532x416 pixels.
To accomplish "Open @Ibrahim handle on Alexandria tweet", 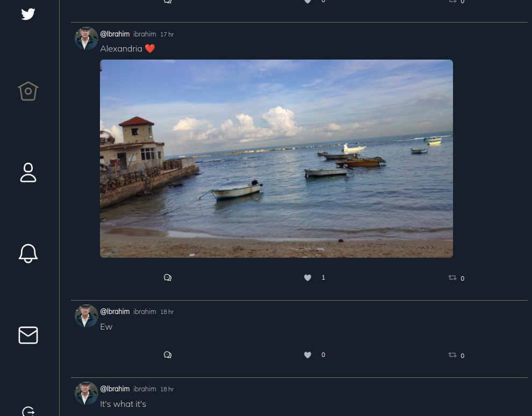I will click(x=115, y=34).
